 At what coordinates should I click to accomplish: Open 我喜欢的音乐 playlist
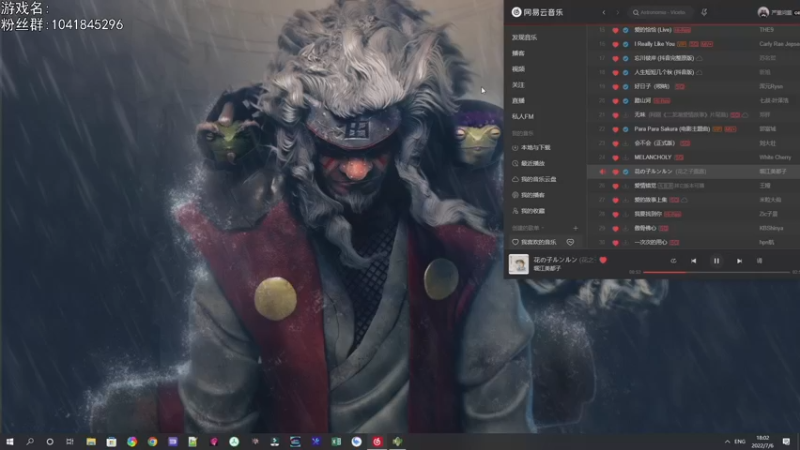(534, 242)
